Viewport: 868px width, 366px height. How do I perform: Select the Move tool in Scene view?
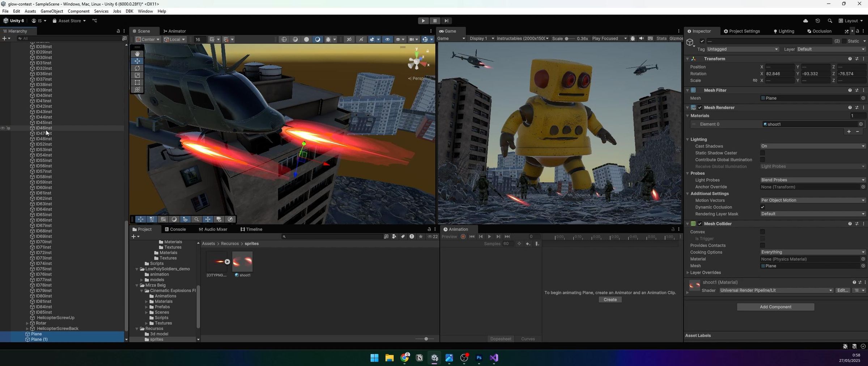(137, 61)
